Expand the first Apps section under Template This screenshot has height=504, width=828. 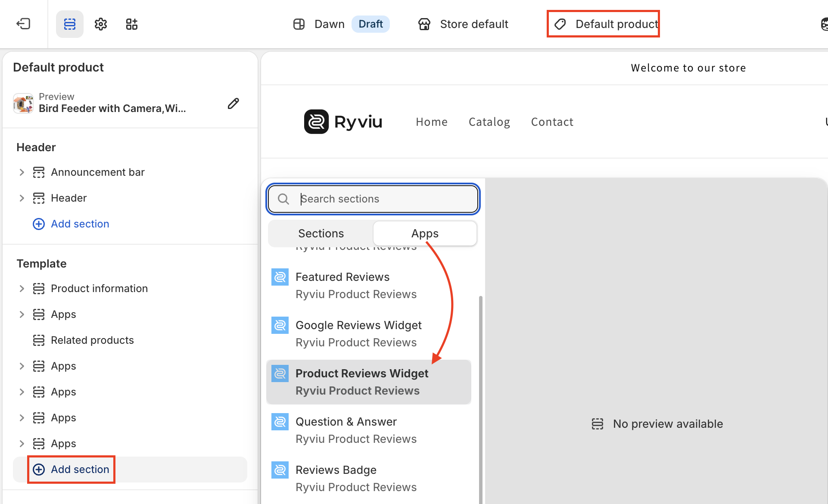(22, 314)
